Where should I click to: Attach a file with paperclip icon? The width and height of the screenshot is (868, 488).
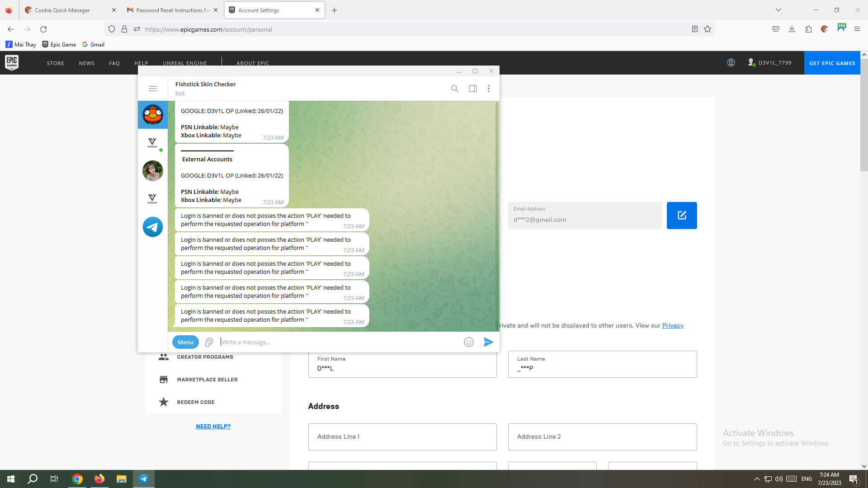click(209, 342)
